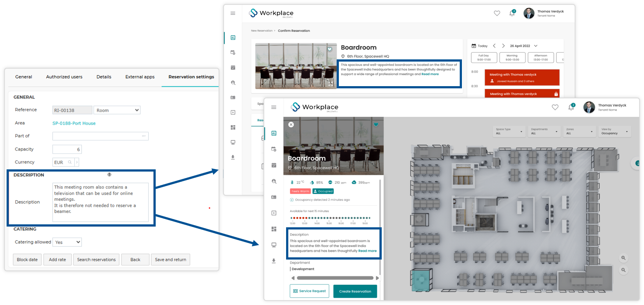The width and height of the screenshot is (644, 305).
Task: Click favorites heart in floor plan header
Action: [555, 107]
